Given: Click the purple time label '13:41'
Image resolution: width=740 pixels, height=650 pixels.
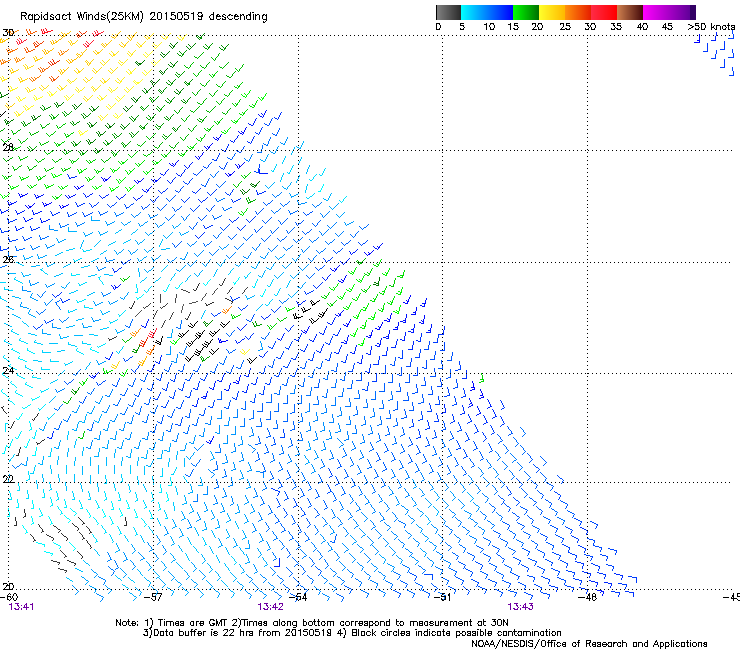Looking at the screenshot, I should tap(21, 607).
